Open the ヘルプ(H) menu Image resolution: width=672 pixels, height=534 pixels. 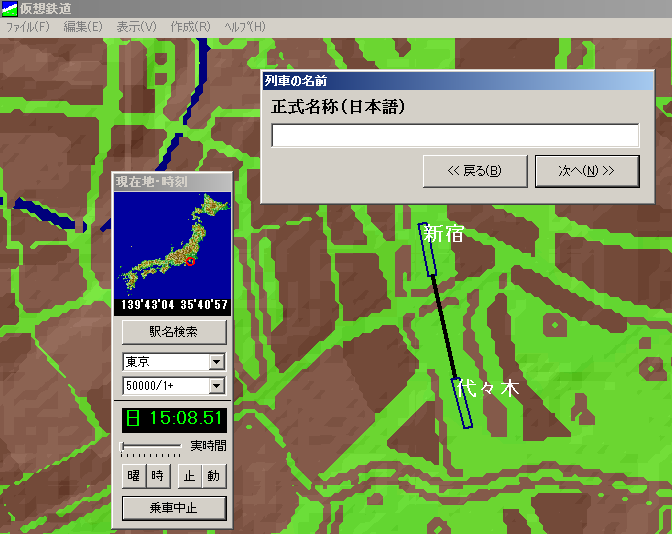click(245, 27)
